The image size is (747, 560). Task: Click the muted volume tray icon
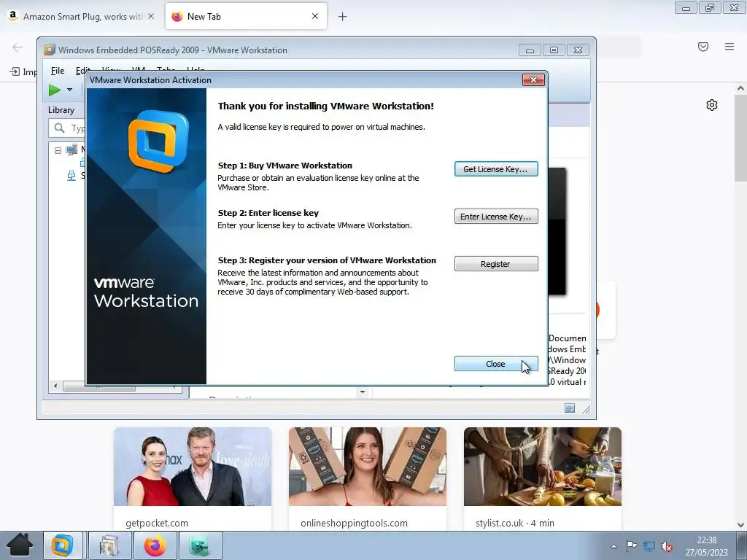pos(667,546)
